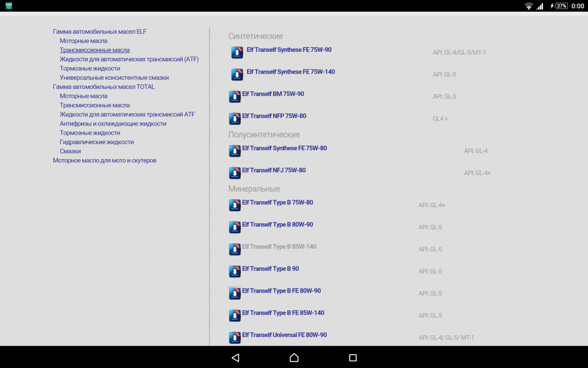Open Жидкости для автоматических трансмиссий ATF under TOTAL
This screenshot has width=588, height=368.
tap(127, 115)
